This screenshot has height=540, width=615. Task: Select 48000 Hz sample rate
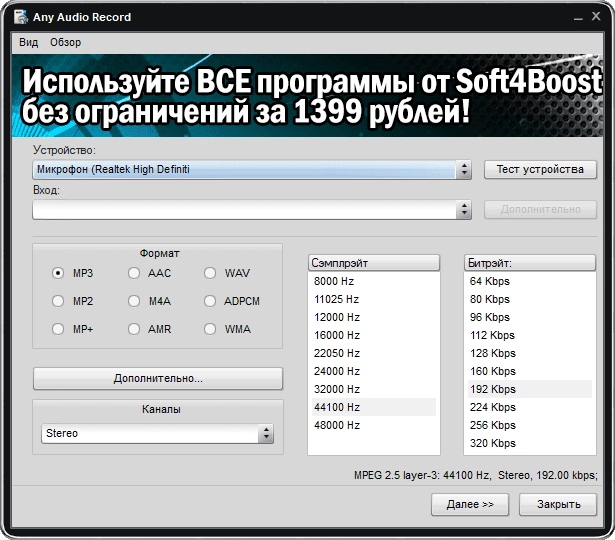coord(374,425)
